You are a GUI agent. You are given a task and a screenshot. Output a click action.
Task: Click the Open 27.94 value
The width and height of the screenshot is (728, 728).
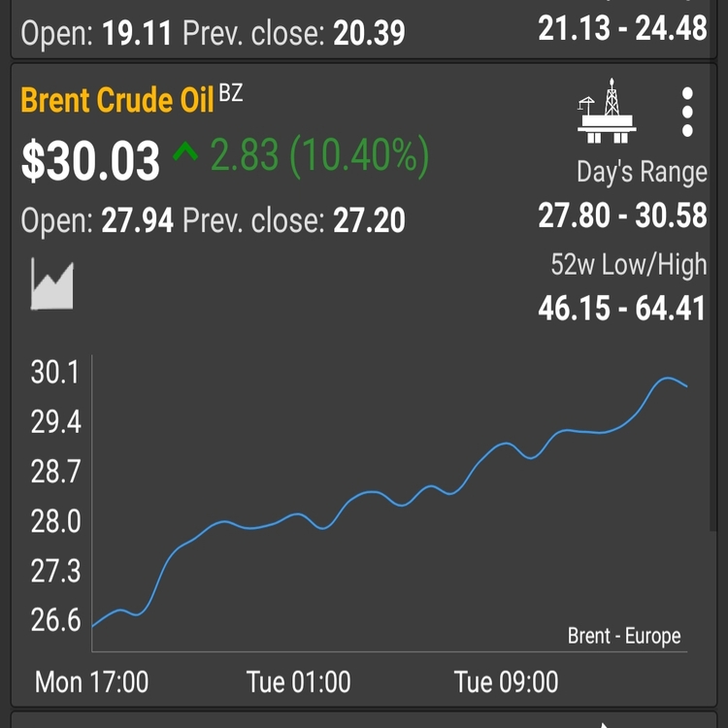[x=138, y=220]
